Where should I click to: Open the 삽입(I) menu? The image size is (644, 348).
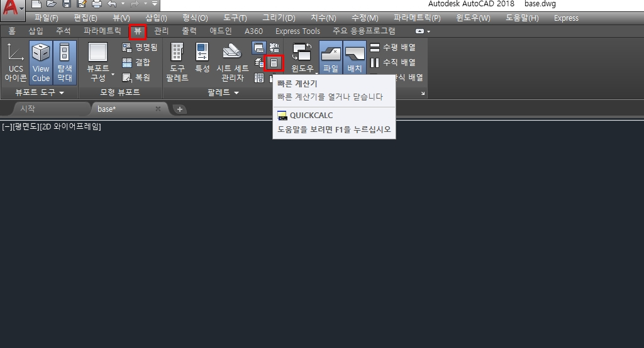pyautogui.click(x=156, y=18)
